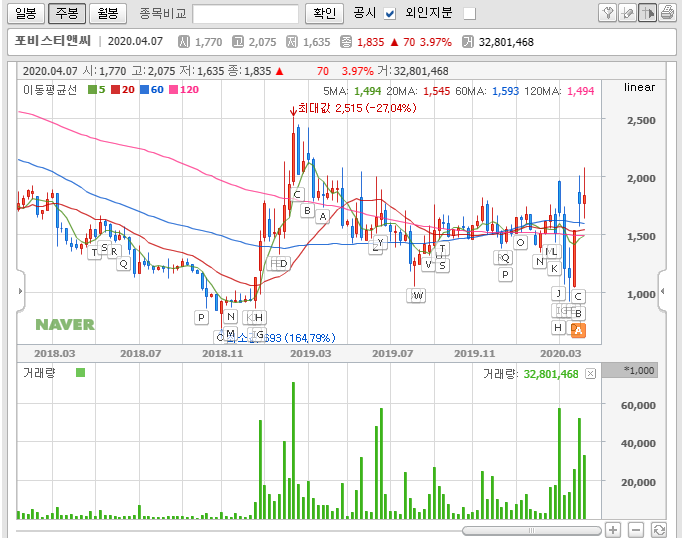Image resolution: width=689 pixels, height=538 pixels.
Task: Select the pencil drawing tool
Action: [627, 13]
